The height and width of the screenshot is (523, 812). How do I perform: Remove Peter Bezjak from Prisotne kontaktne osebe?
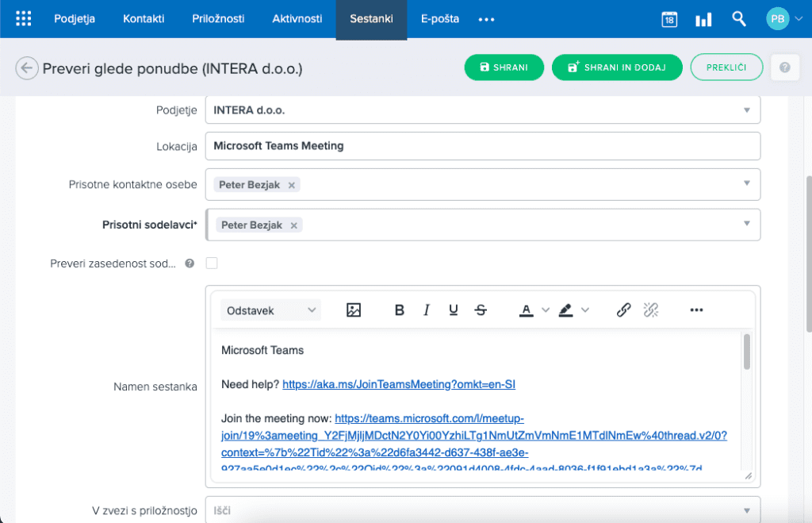(x=292, y=185)
